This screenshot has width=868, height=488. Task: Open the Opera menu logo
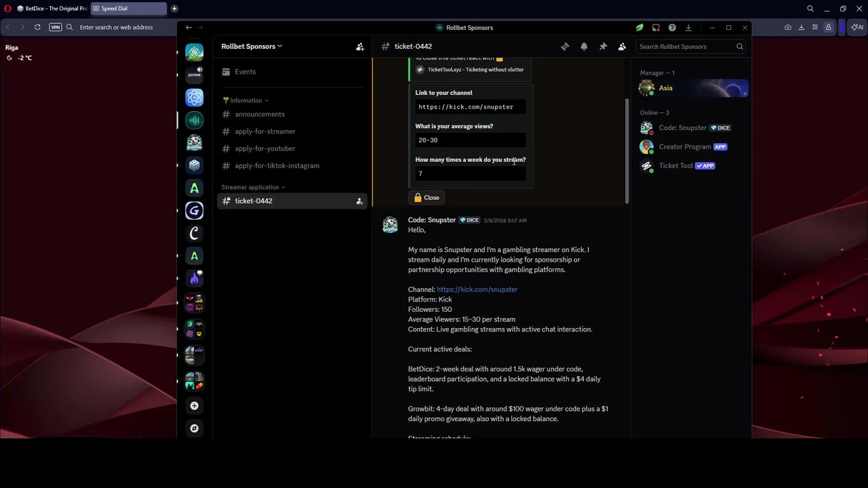pyautogui.click(x=7, y=9)
